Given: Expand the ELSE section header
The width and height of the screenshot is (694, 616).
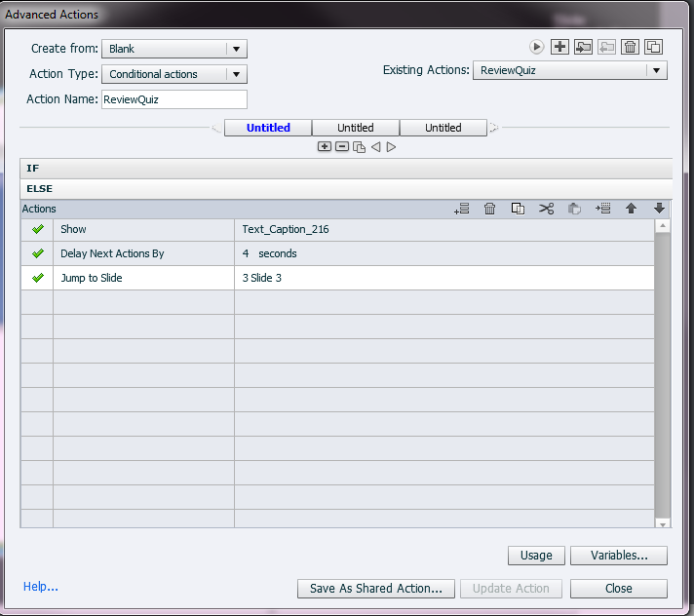Looking at the screenshot, I should pyautogui.click(x=40, y=188).
